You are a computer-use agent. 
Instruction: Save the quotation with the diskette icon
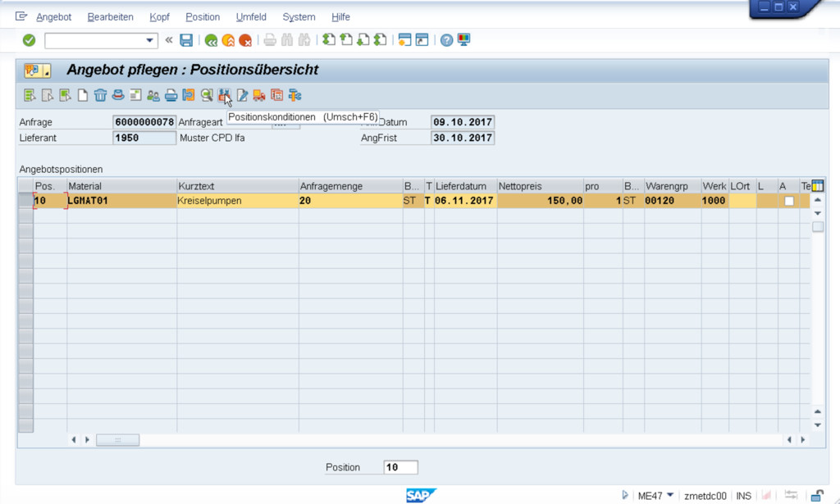(186, 40)
